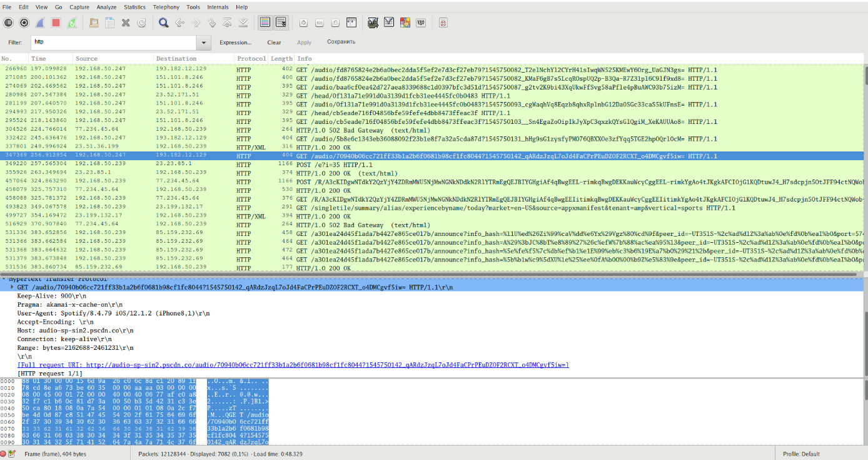Screen dimensions: 868x460
Task: Click the Find packet magnifier icon
Action: pyautogui.click(x=163, y=23)
